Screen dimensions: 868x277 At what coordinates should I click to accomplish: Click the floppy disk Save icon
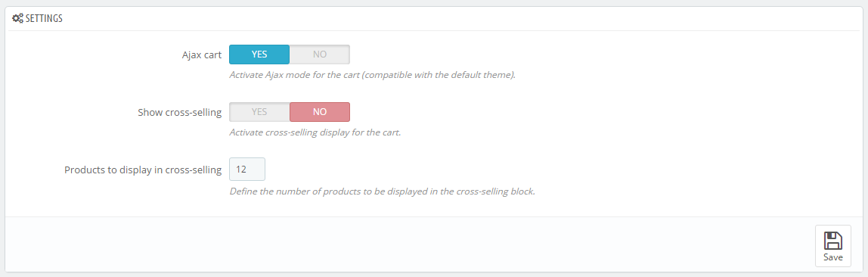833,241
